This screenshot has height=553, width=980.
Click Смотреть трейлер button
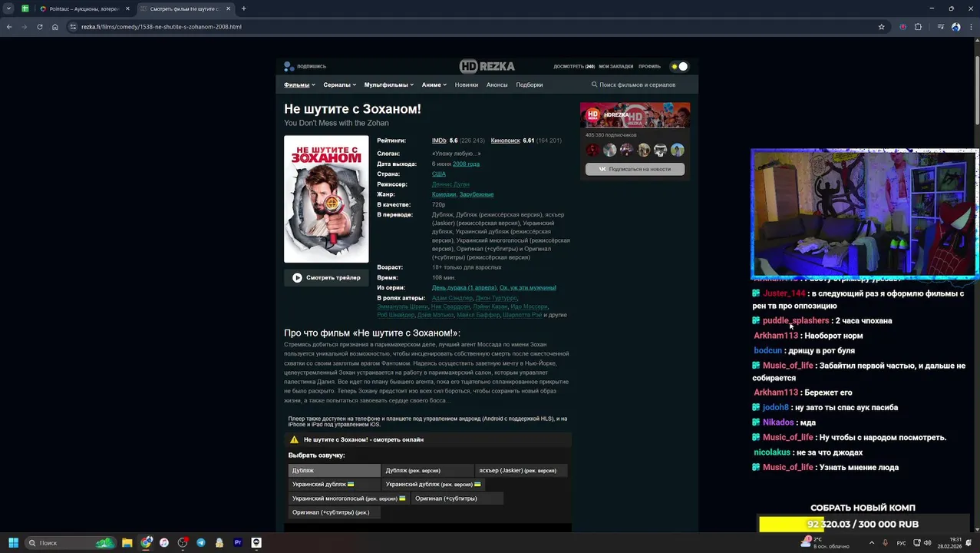click(326, 277)
